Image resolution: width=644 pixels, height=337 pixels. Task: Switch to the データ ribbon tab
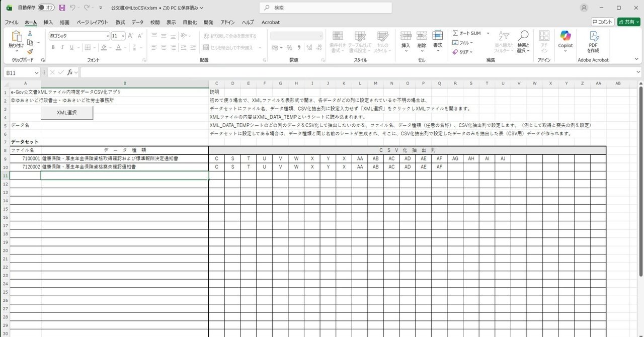click(137, 22)
